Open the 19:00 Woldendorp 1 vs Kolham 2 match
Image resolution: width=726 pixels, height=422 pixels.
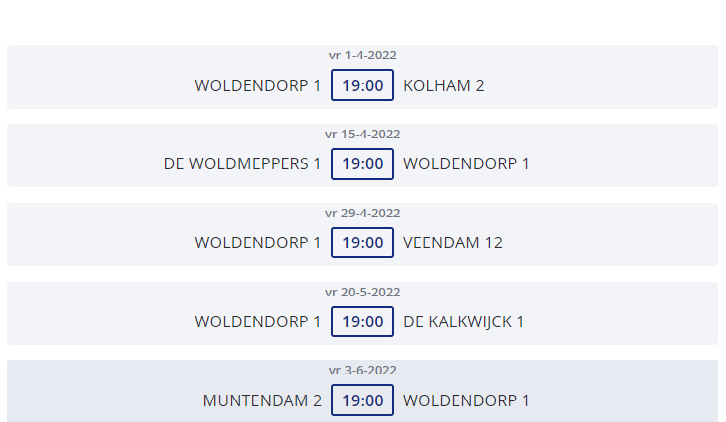363,85
